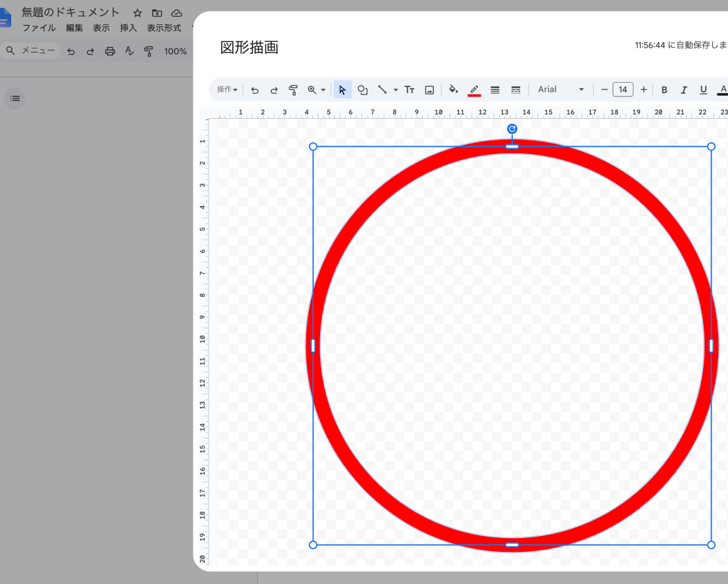Open text color A button
This screenshot has height=584, width=728.
[723, 90]
